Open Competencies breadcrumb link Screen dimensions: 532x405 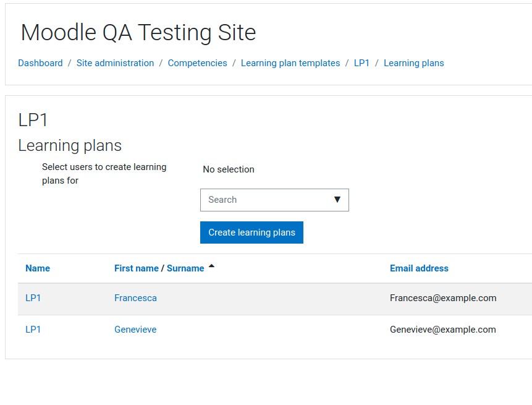198,63
